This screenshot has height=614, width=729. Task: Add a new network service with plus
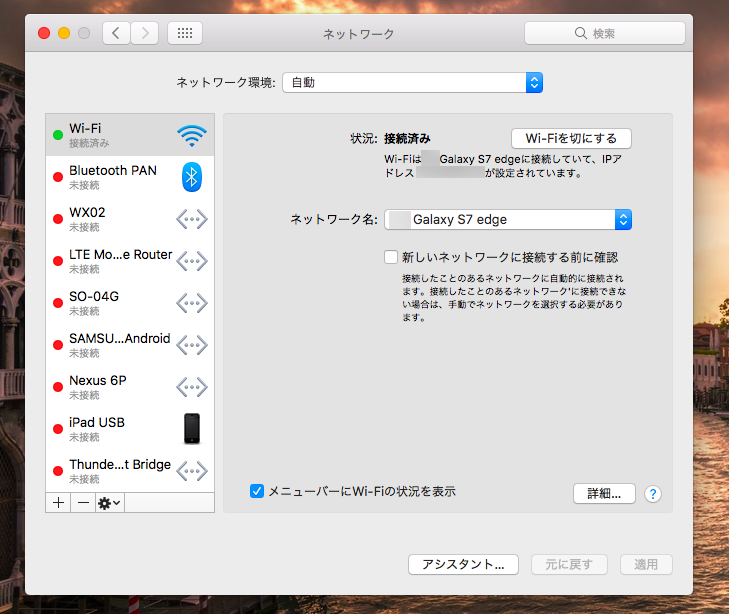[x=59, y=502]
